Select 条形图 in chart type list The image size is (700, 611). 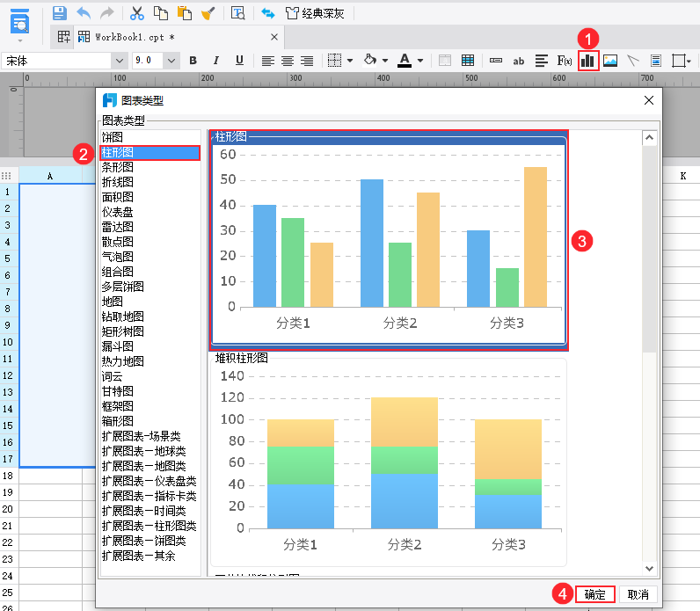(150, 167)
